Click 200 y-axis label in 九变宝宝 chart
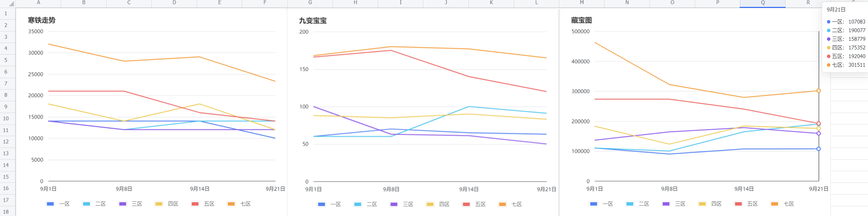The width and height of the screenshot is (868, 216). pyautogui.click(x=304, y=32)
